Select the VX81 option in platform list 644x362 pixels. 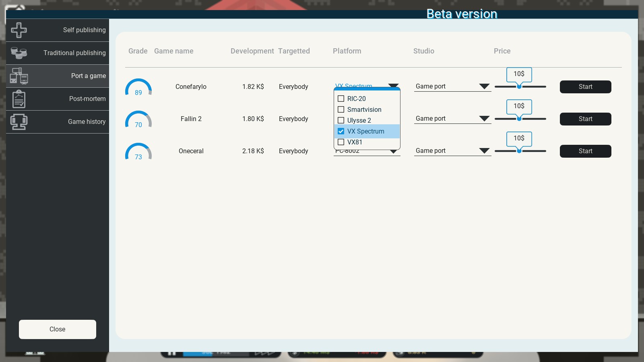click(x=355, y=142)
